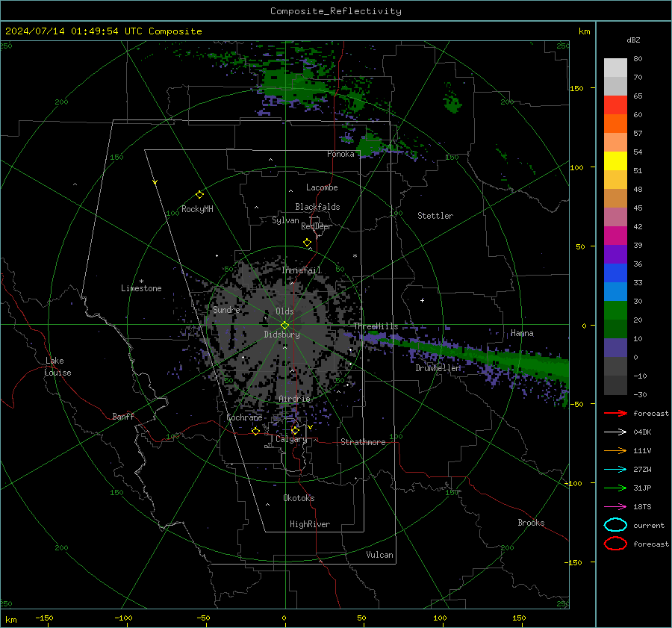This screenshot has width=672, height=628.
Task: Click the Composite_Reflectivity title
Action: point(336,11)
